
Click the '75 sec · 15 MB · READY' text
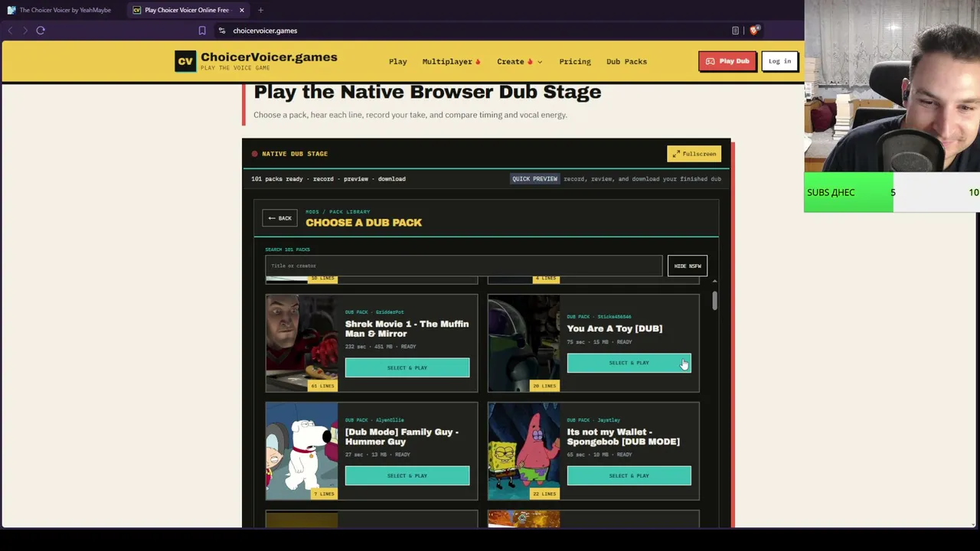599,342
